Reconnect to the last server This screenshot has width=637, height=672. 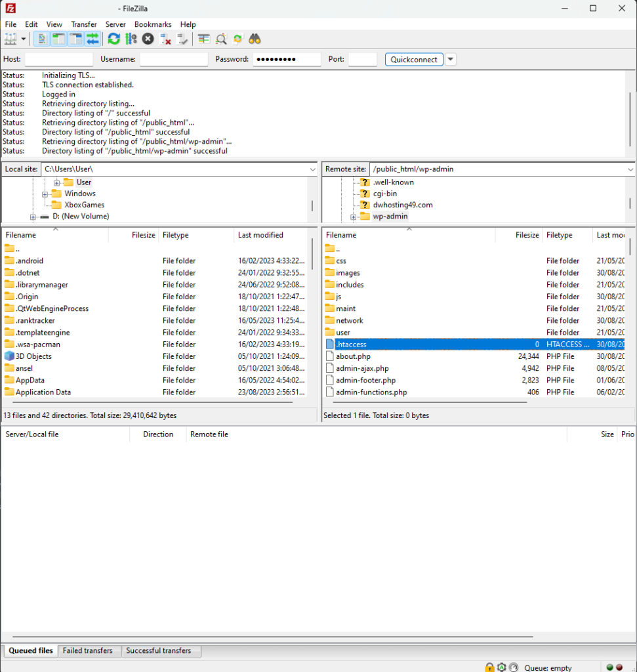[182, 39]
